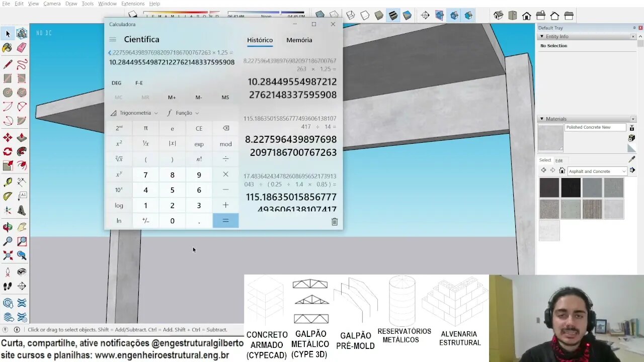Viewport: 644px width, 362px height.
Task: Select the Tape Measure tool
Action: (x=8, y=182)
